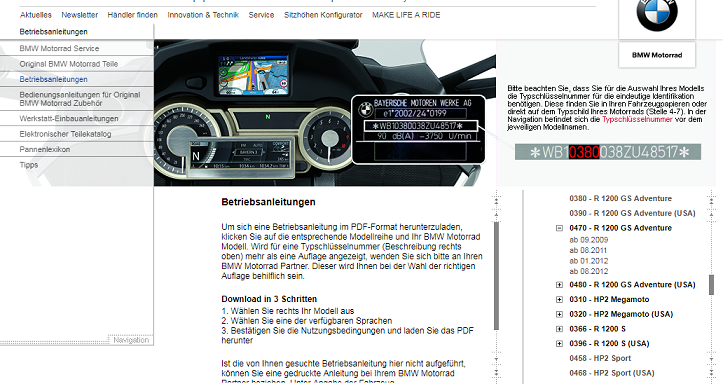This screenshot has height=384, width=723.
Task: Open the Service menu item
Action: 261,15
